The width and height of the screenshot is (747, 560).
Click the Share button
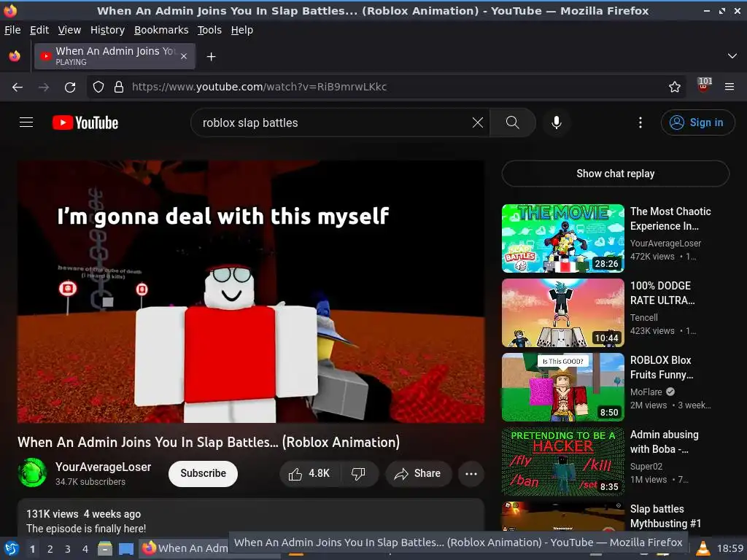tap(418, 473)
